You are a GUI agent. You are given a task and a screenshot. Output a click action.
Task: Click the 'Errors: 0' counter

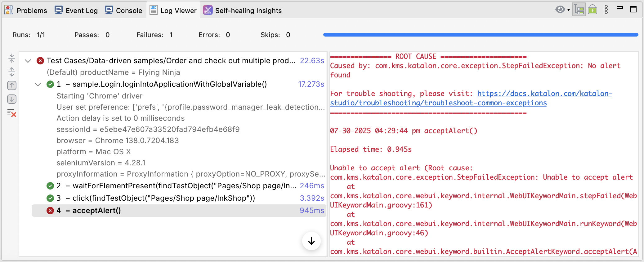(214, 35)
